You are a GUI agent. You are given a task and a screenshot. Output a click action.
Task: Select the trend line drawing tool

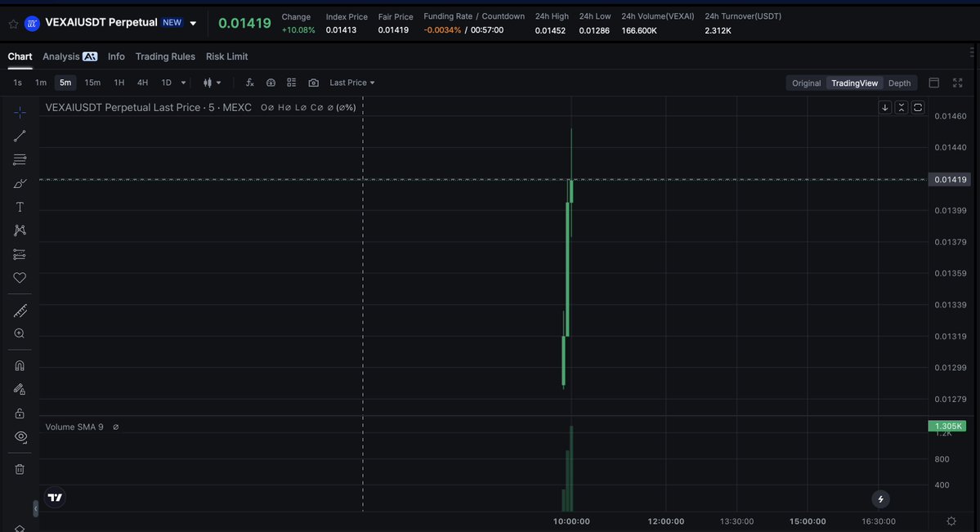pyautogui.click(x=20, y=136)
